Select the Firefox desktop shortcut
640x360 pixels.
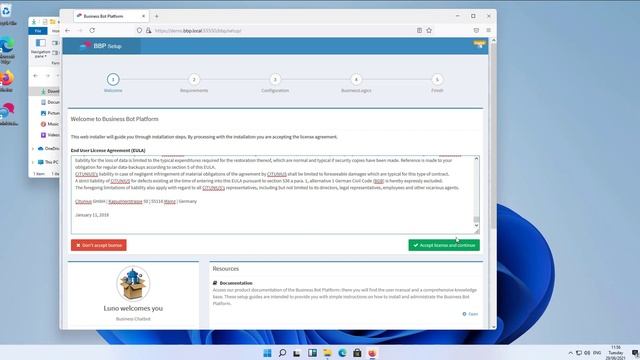(7, 81)
